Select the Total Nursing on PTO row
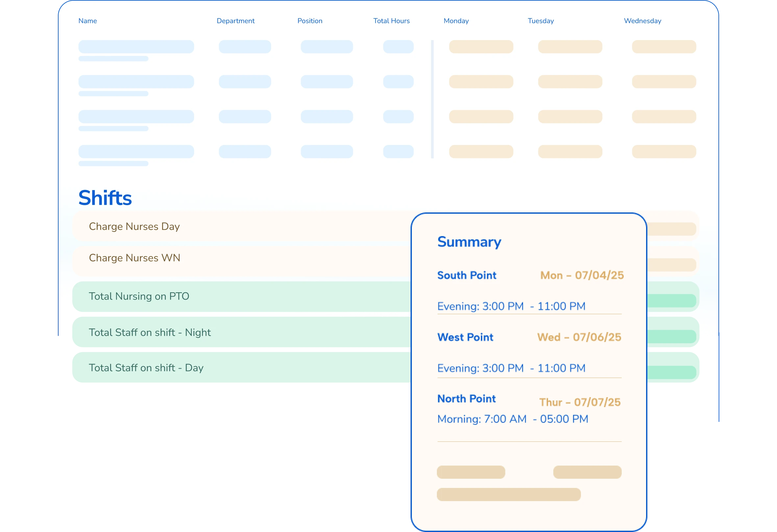 coord(139,296)
